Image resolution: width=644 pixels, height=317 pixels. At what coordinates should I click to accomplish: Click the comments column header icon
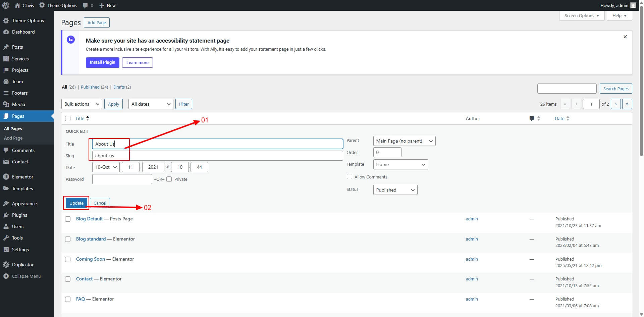532,118
